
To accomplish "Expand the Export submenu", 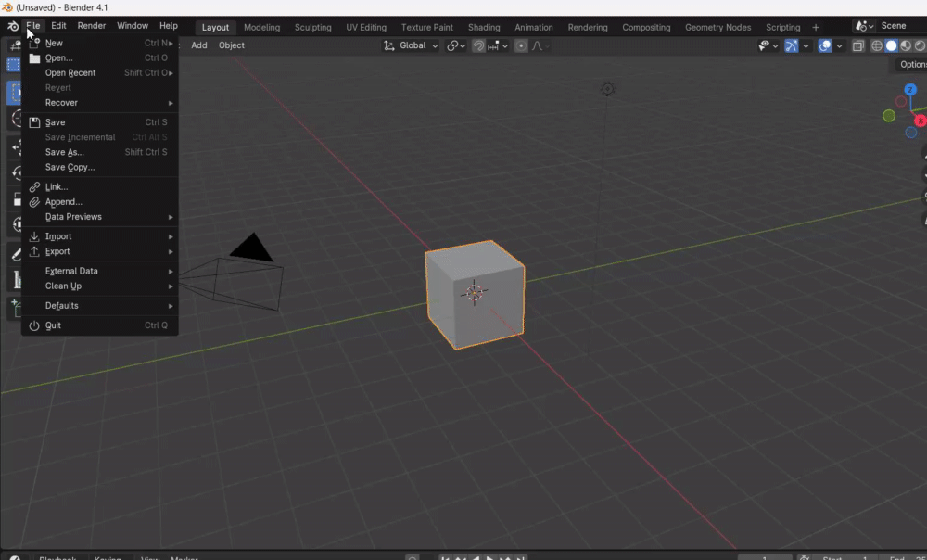I will coord(99,251).
